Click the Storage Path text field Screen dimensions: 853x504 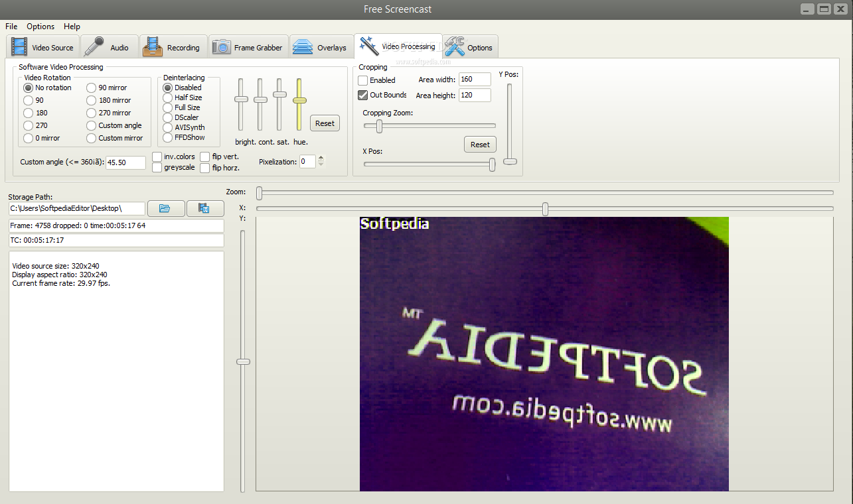click(x=77, y=208)
